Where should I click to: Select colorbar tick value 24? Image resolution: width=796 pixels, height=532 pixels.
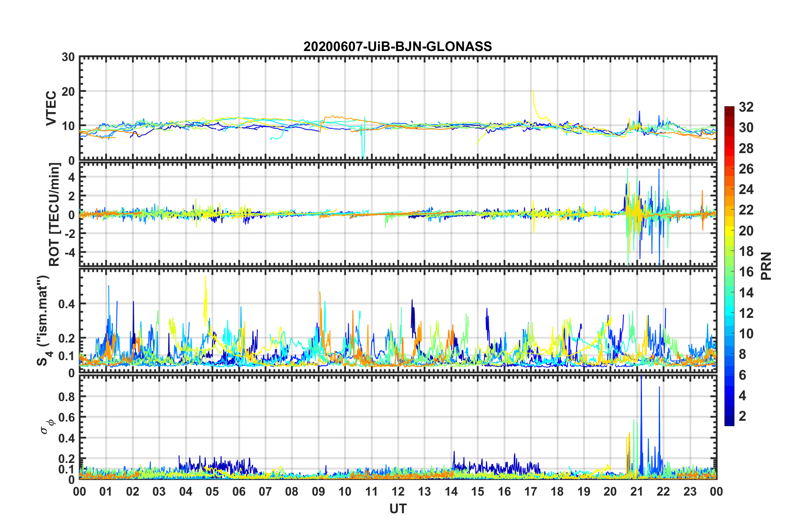point(746,189)
